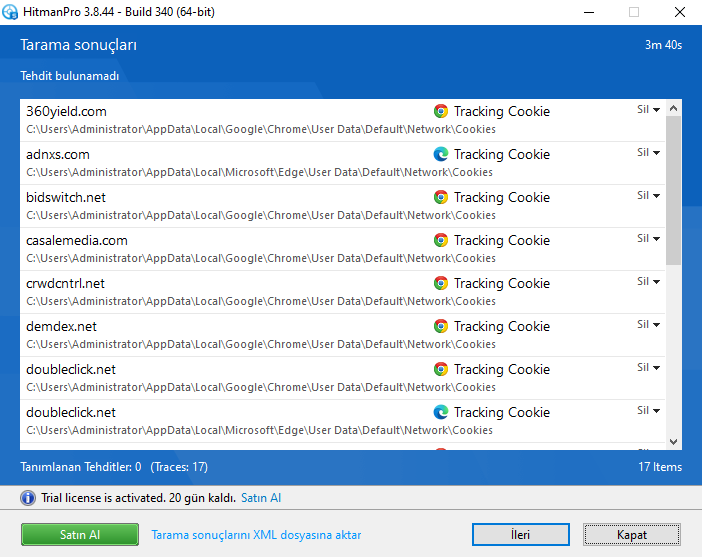Click the '3m 40s' scan time
The width and height of the screenshot is (702, 557).
(x=663, y=45)
